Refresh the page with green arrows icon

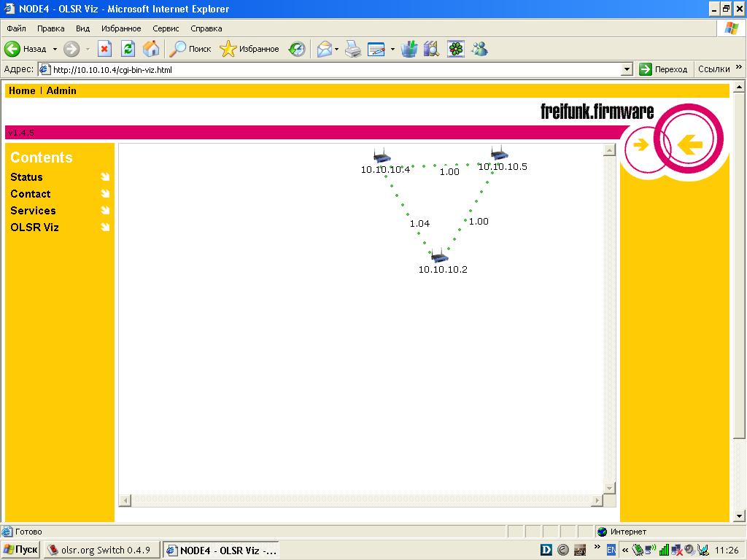[128, 49]
